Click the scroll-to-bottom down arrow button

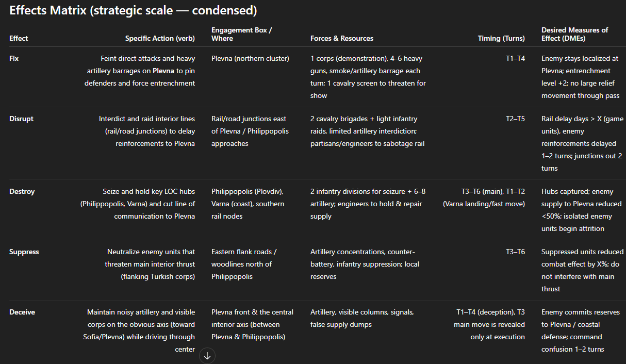207,356
